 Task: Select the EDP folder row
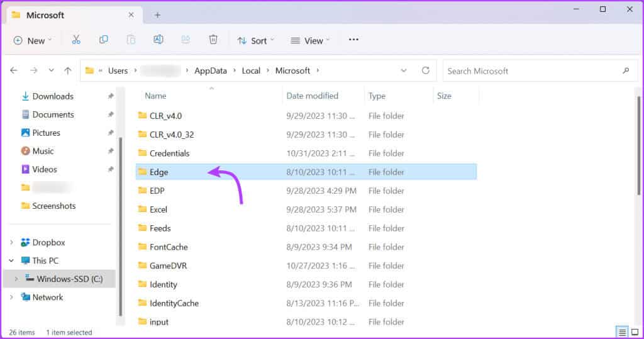[x=306, y=191]
